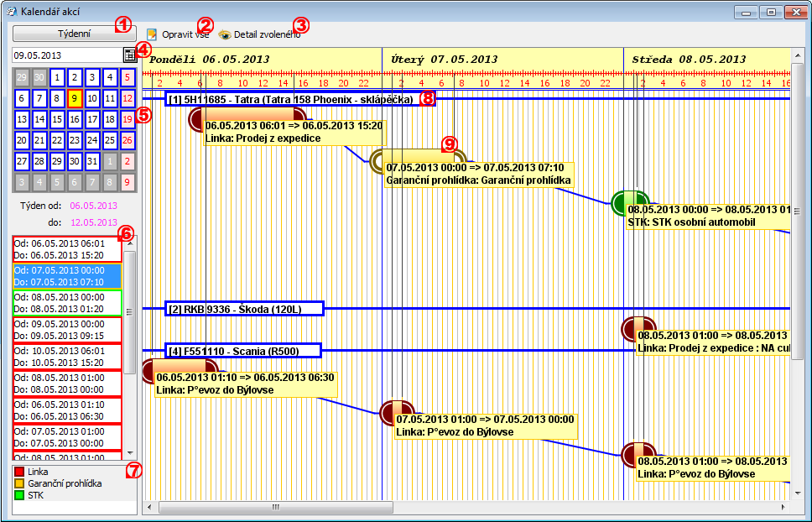Select the green 08.05.2013 01:20 list entry
The height and width of the screenshot is (522, 812).
point(66,302)
